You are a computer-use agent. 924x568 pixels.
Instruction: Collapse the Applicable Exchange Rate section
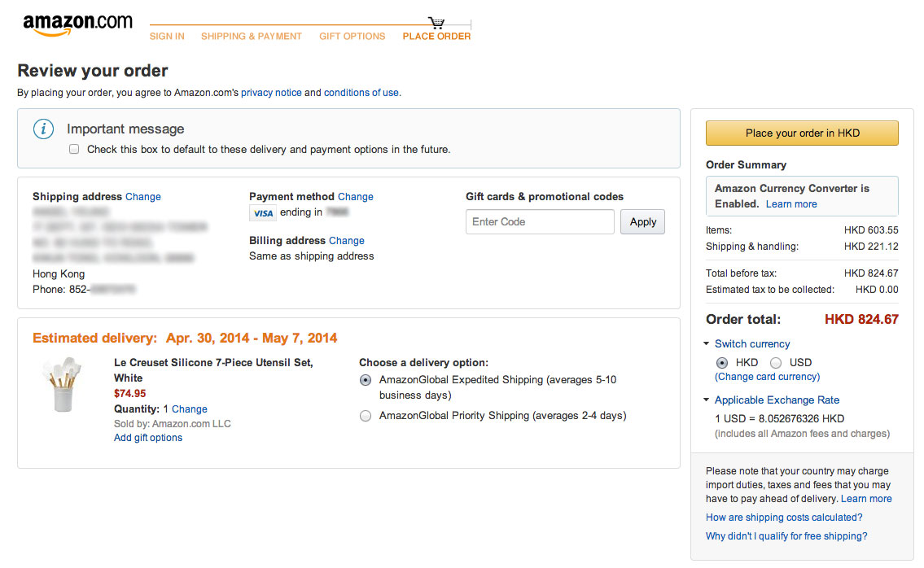coord(706,400)
